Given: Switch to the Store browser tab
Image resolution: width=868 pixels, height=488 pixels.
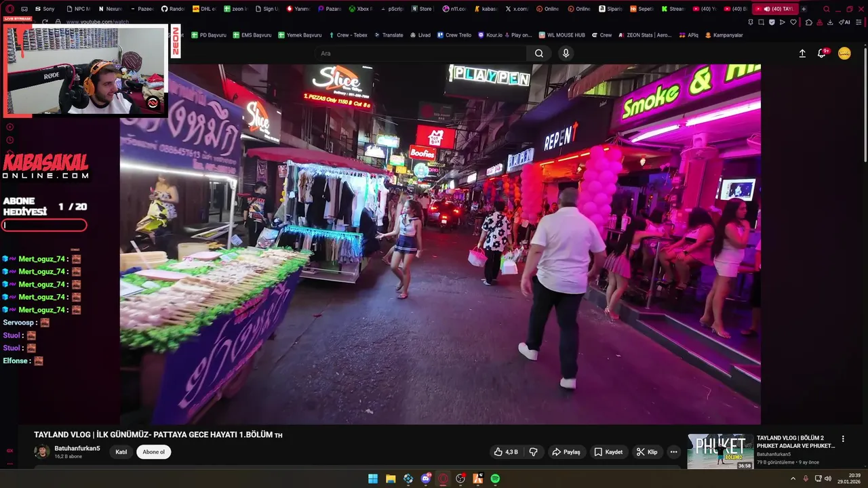Looking at the screenshot, I should pyautogui.click(x=421, y=9).
